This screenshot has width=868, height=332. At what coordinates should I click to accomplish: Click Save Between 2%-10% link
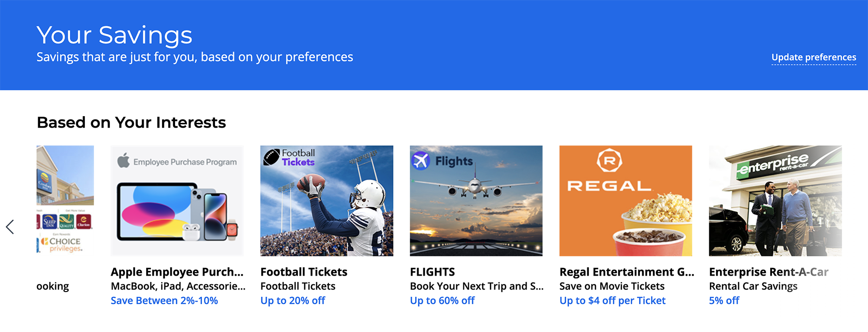point(164,301)
